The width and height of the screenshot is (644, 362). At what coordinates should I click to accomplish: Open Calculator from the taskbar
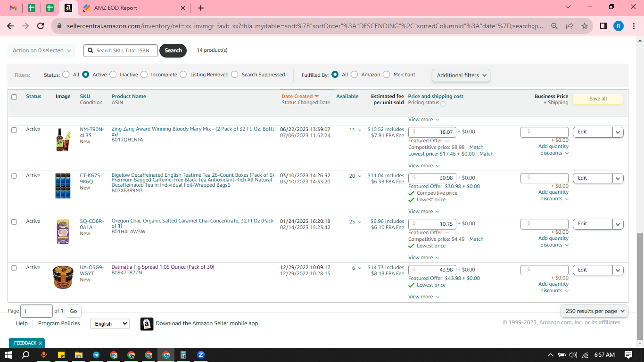(183, 355)
